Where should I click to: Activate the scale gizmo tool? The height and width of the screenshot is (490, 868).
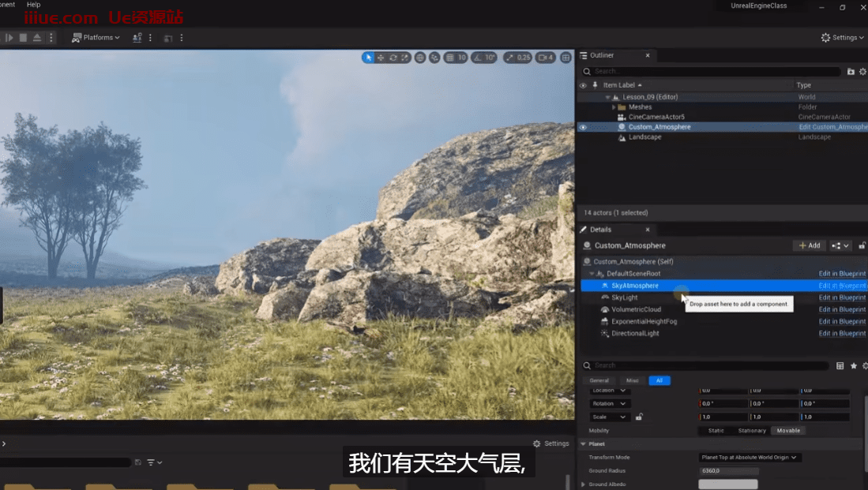point(404,58)
